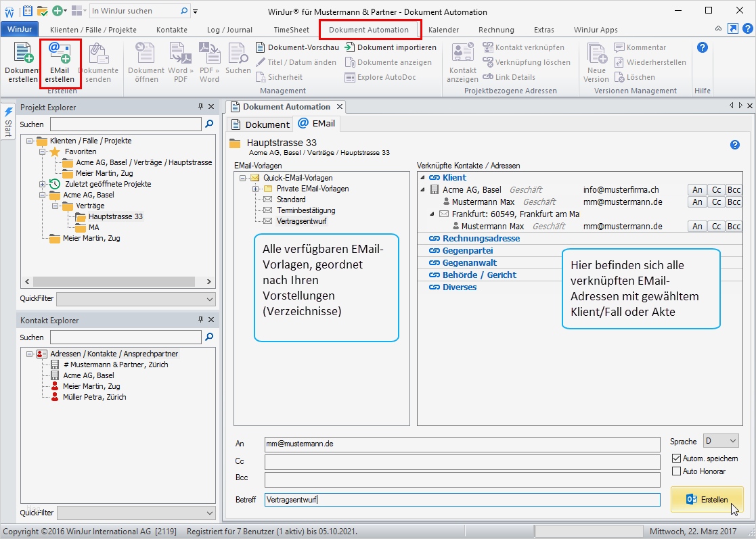The width and height of the screenshot is (756, 539).
Task: Click the Betreff input field
Action: (462, 500)
